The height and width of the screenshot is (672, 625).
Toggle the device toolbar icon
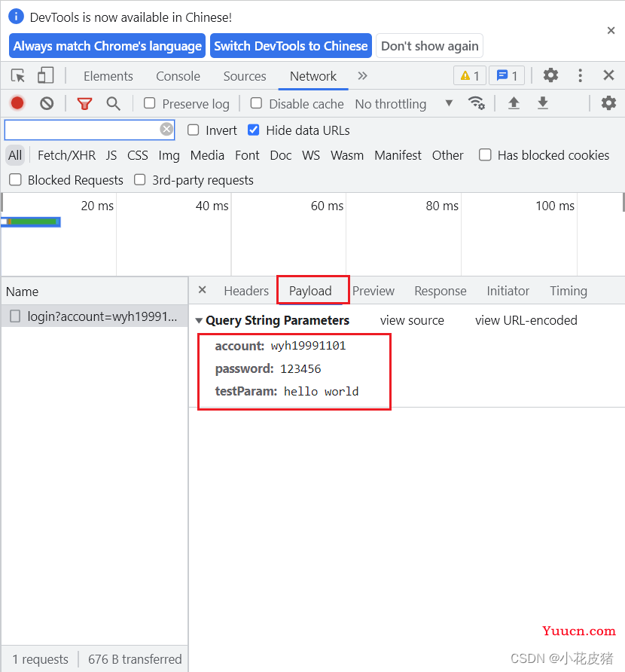pyautogui.click(x=45, y=76)
